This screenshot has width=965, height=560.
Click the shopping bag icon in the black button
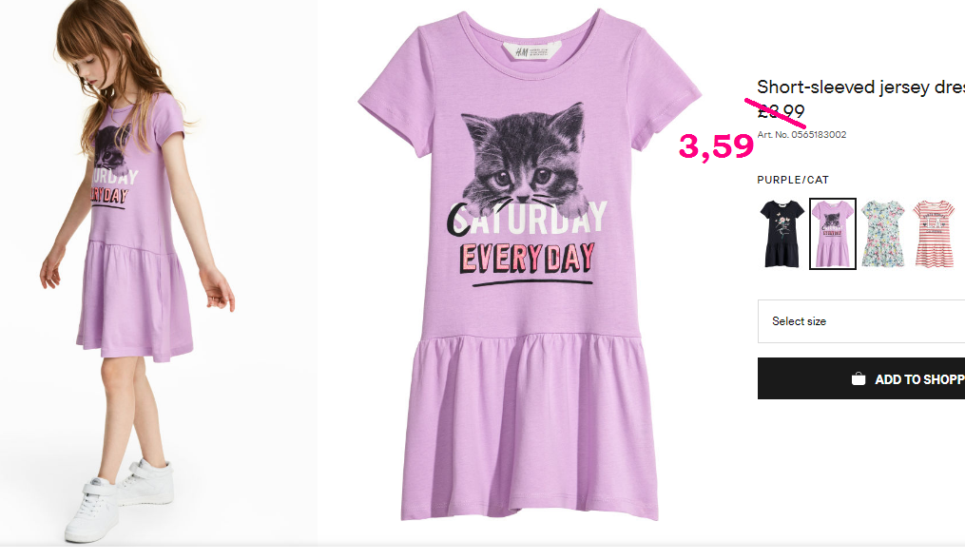click(x=858, y=379)
